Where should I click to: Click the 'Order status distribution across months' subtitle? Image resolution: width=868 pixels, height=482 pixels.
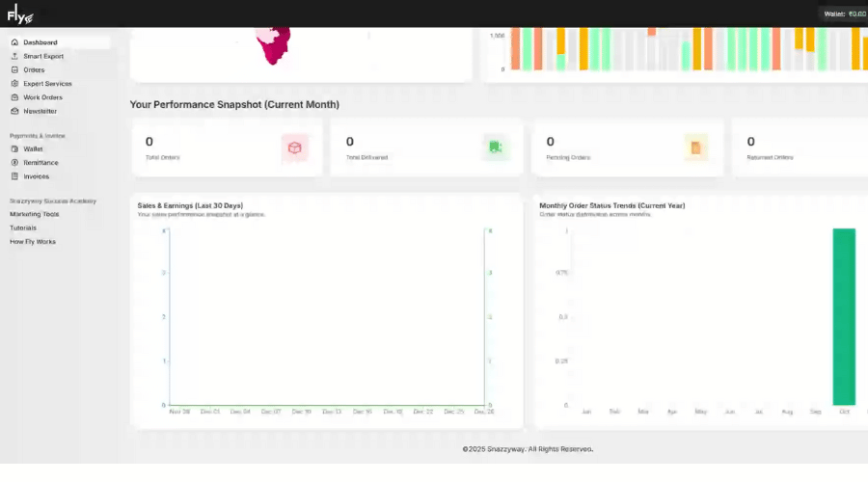point(595,215)
